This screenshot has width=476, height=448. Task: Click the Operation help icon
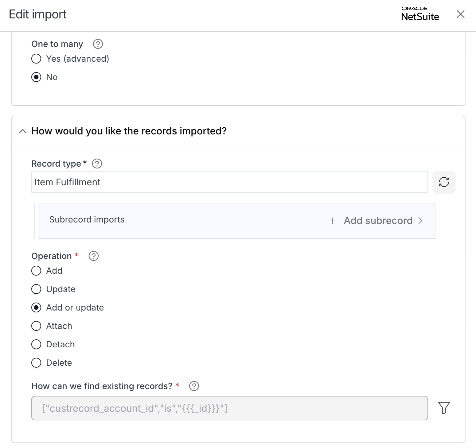pos(94,256)
